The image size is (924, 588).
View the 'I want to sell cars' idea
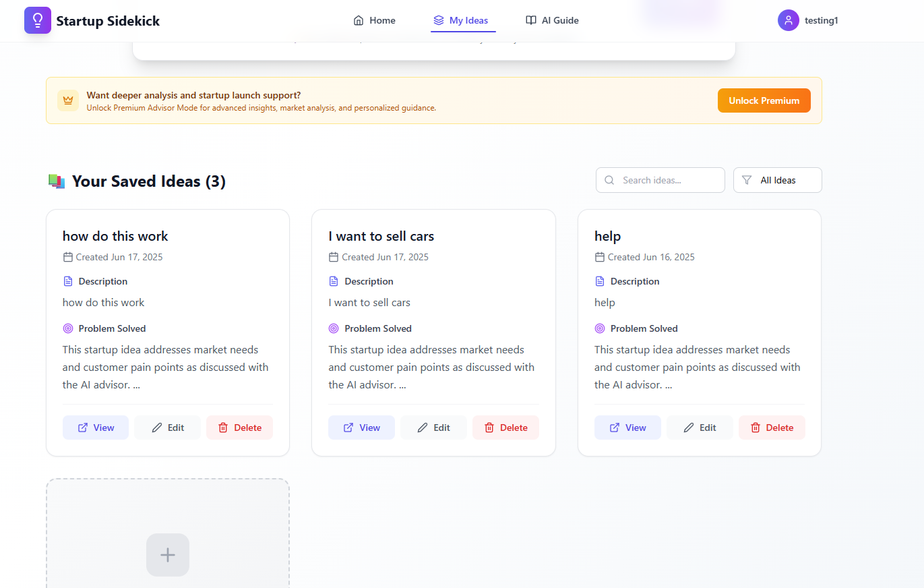[x=361, y=427]
